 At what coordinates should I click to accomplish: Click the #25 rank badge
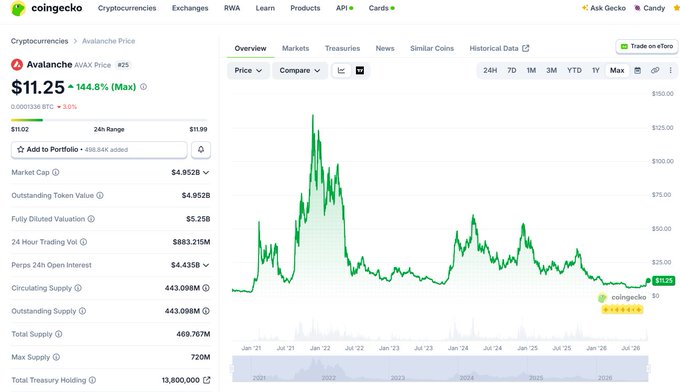tap(123, 65)
